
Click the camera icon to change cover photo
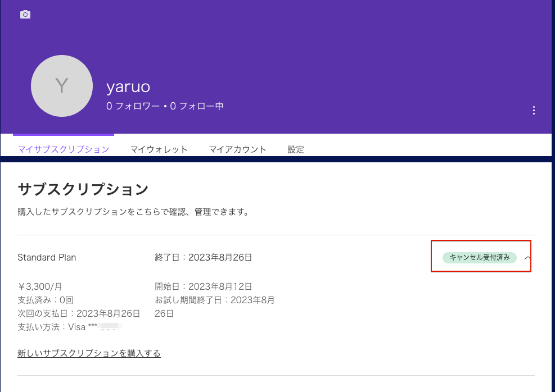[x=25, y=15]
